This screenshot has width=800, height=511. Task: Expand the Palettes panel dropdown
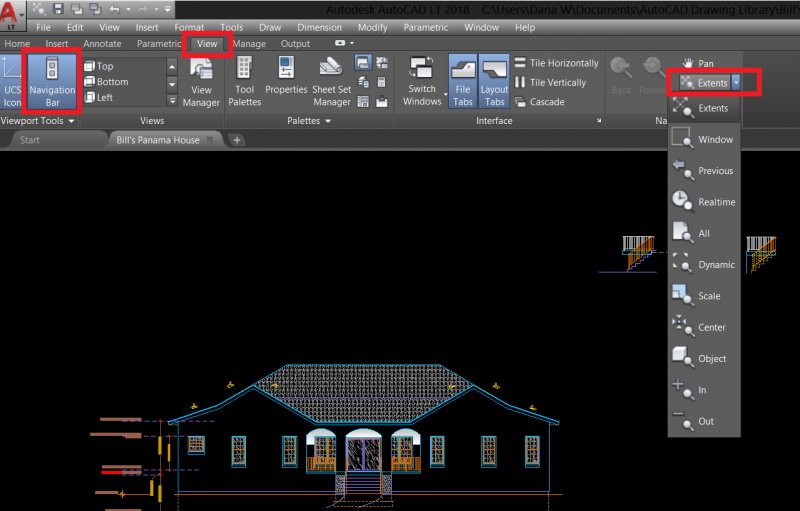coord(309,121)
